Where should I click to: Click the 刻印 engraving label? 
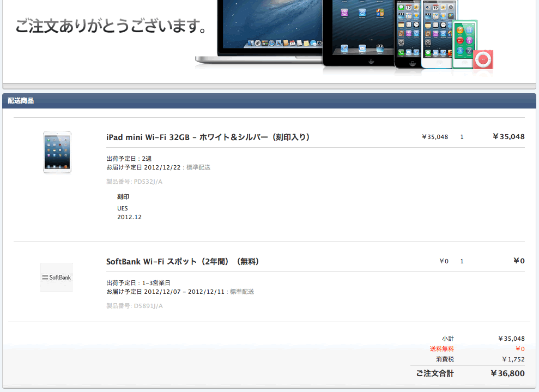pyautogui.click(x=123, y=197)
